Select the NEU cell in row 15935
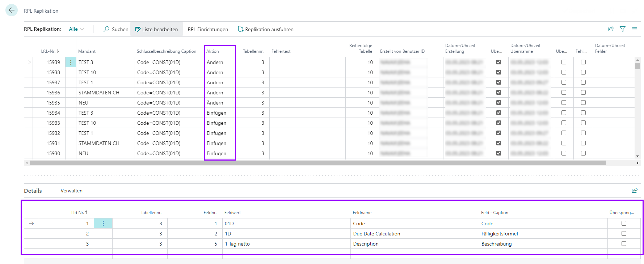The width and height of the screenshot is (644, 264). point(105,103)
